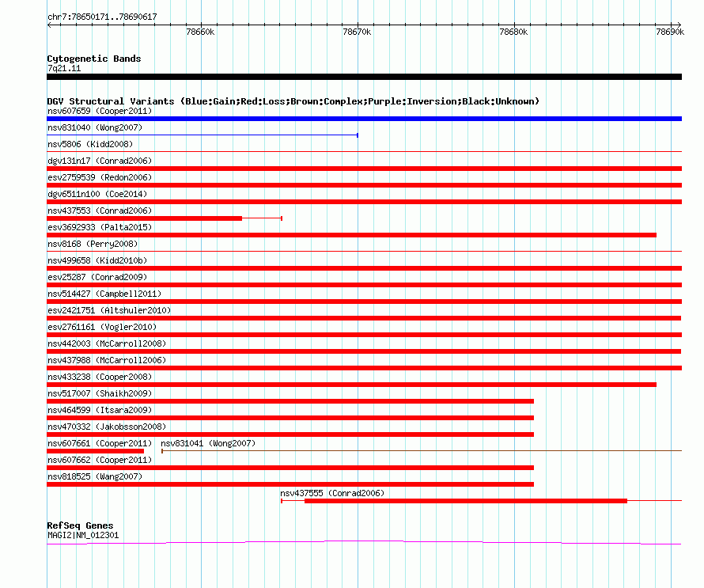Open variant nsv607662 (Cooper2011) label

pos(100,460)
